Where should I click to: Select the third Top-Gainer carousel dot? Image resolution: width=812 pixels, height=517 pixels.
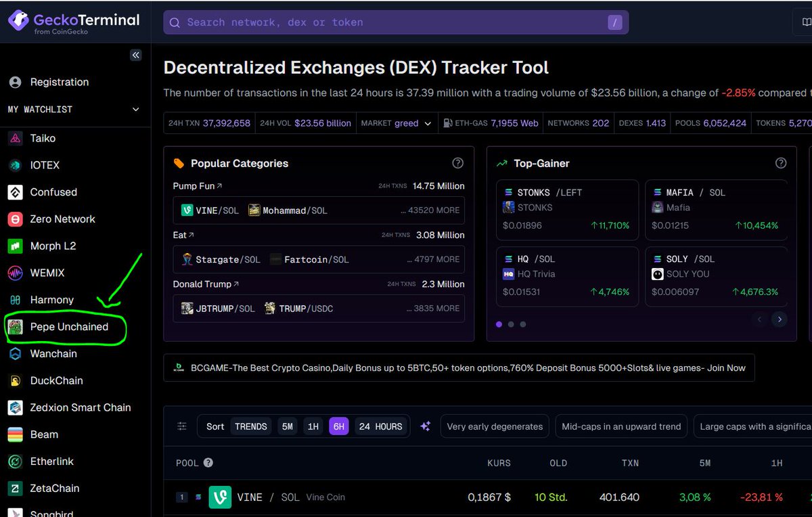pyautogui.click(x=523, y=324)
